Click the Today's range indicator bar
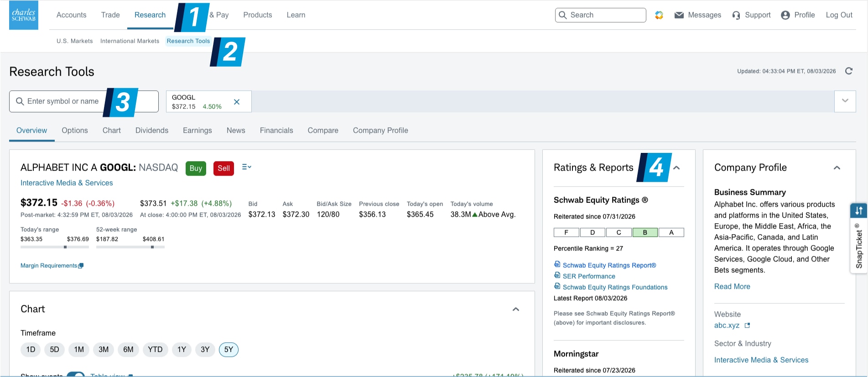 coord(55,247)
